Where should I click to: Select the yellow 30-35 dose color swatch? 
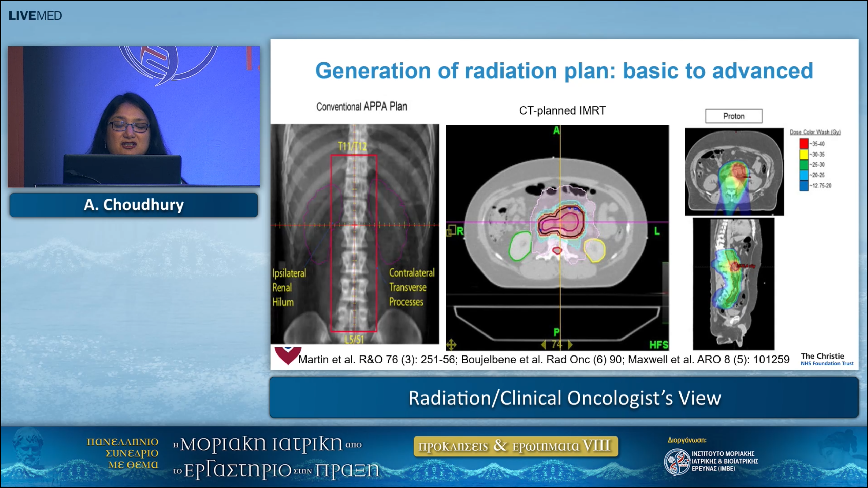(804, 154)
